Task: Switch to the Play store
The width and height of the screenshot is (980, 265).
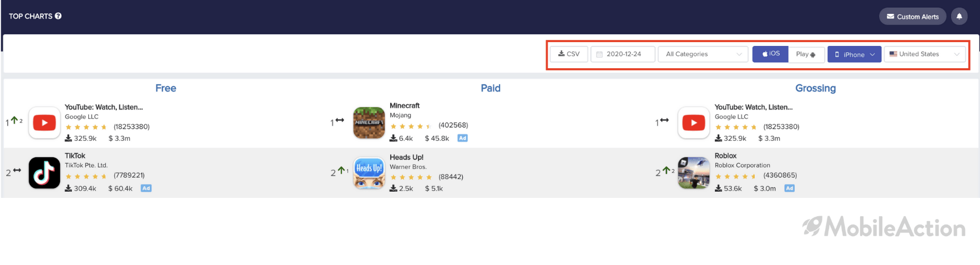Action: (806, 54)
